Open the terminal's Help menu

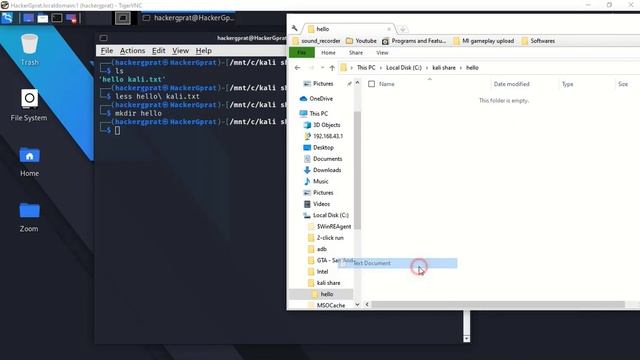click(x=203, y=51)
